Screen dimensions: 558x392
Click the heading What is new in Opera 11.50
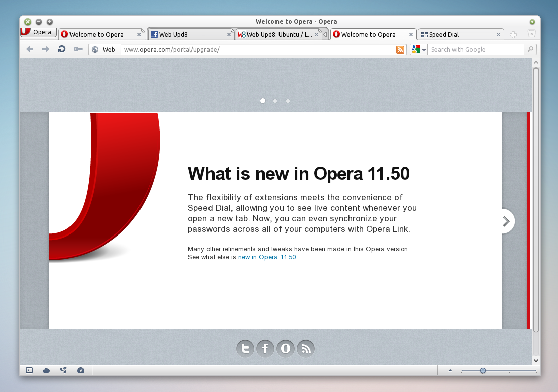pyautogui.click(x=299, y=174)
